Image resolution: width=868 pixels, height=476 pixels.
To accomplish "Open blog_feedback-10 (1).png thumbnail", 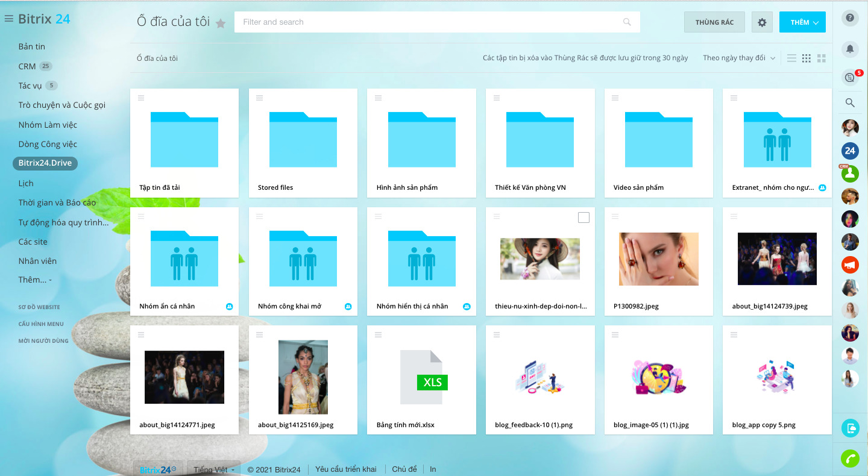I will pos(541,377).
